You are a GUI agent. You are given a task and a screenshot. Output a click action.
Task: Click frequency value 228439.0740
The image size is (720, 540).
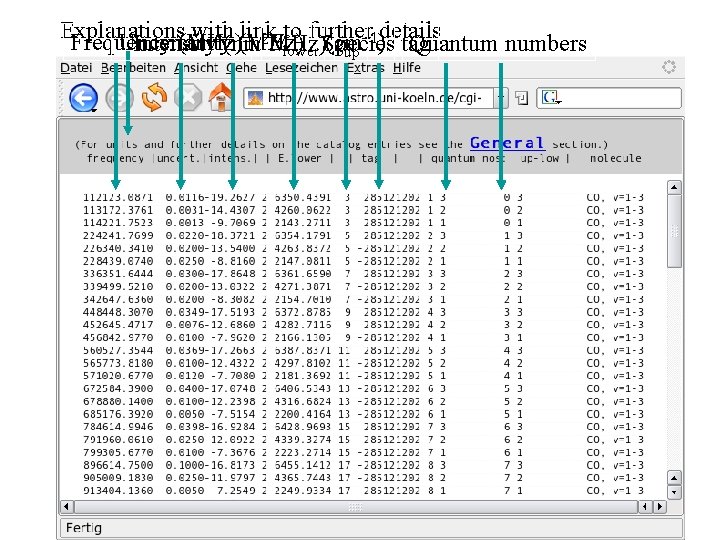[118, 261]
